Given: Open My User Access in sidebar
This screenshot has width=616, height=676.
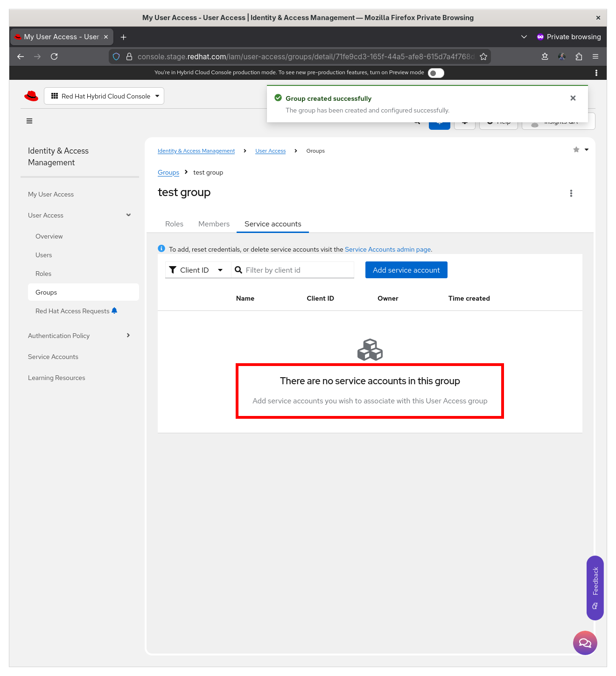Looking at the screenshot, I should coord(51,194).
